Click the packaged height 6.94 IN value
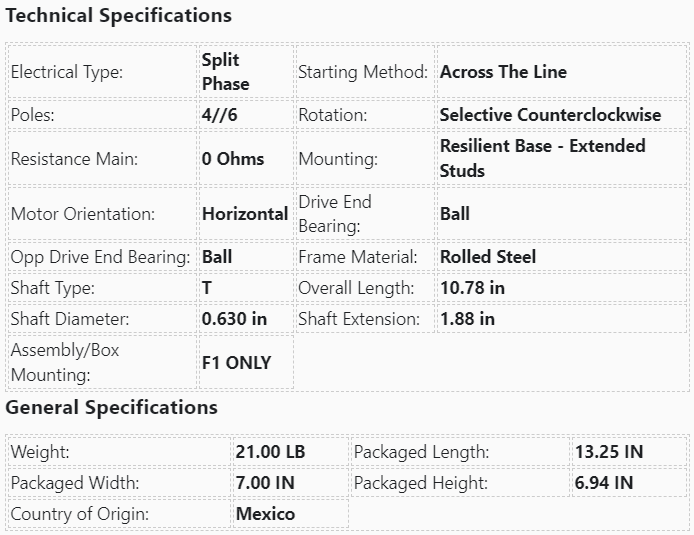Screen dimensions: 694x535 point(604,483)
